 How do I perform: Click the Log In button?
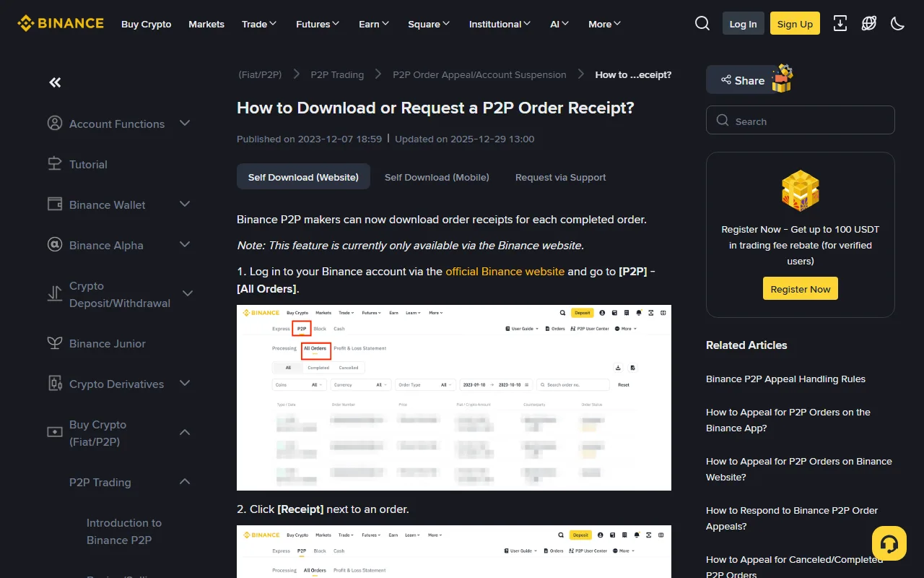click(x=744, y=24)
